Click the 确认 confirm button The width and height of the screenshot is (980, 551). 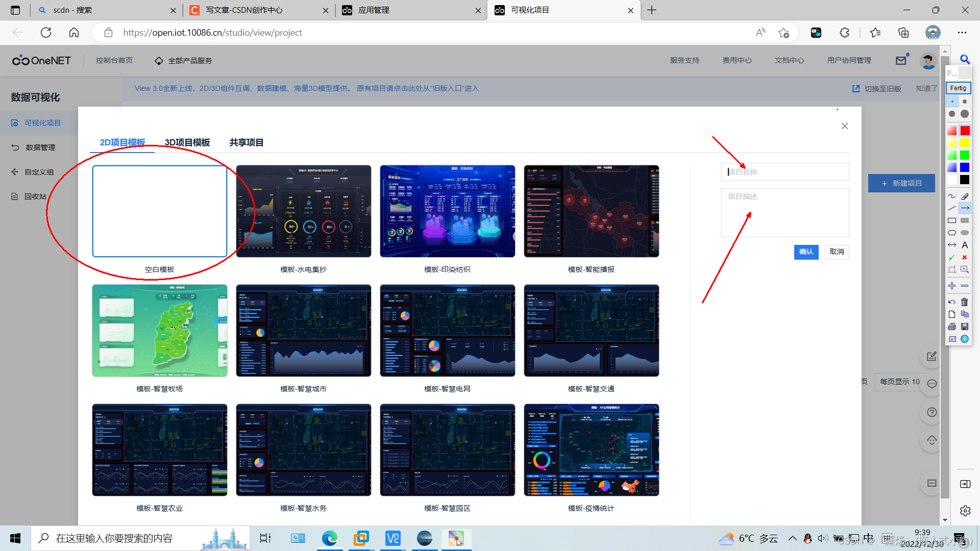(x=806, y=252)
